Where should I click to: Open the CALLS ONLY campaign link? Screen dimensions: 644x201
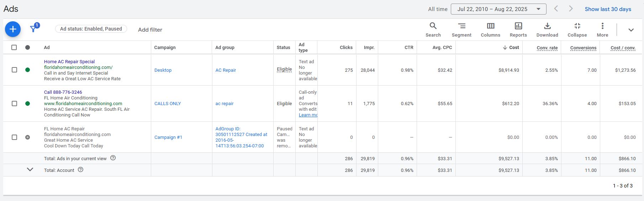(x=168, y=104)
